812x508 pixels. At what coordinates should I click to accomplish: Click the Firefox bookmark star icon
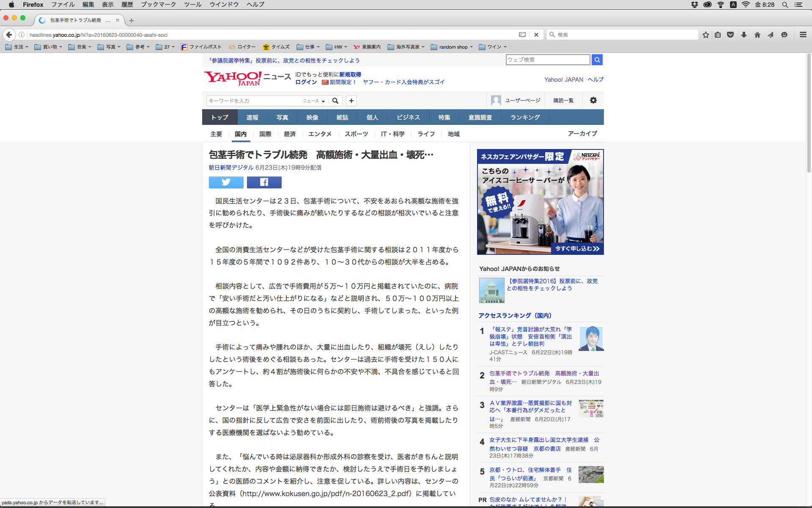click(x=705, y=35)
